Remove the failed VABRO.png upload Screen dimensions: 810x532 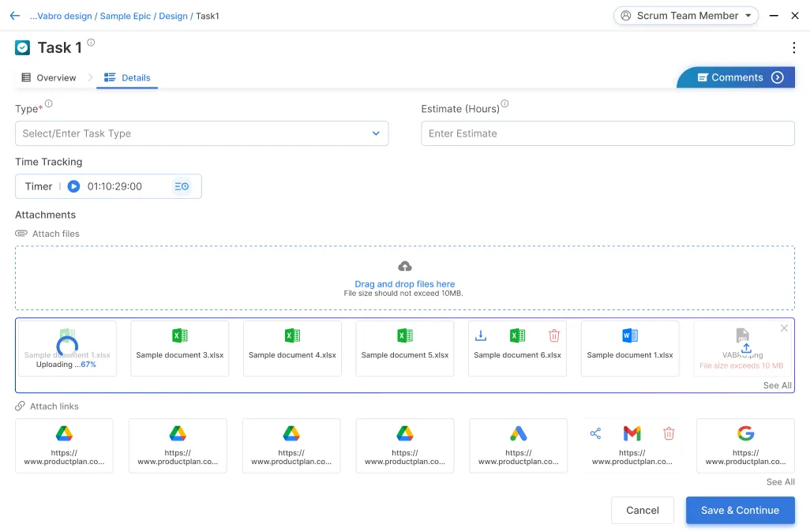click(x=784, y=328)
